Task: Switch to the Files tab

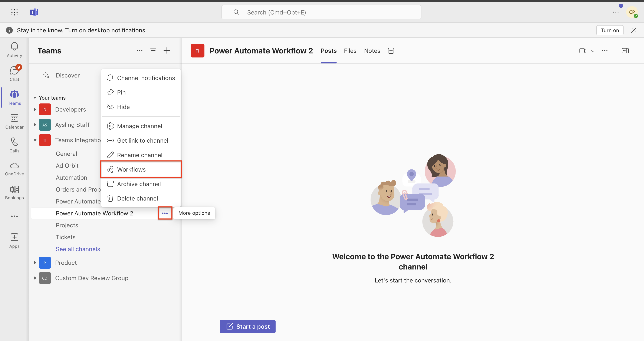Action: [x=350, y=51]
